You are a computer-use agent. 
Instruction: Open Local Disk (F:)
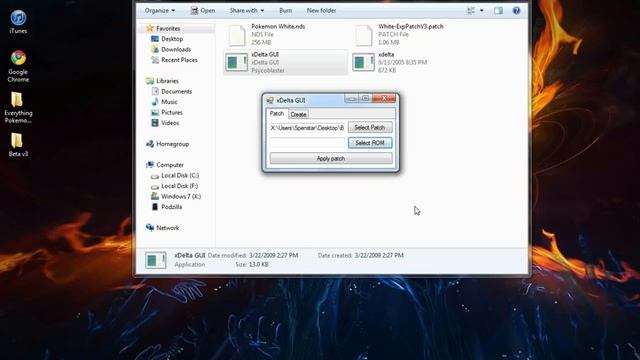click(x=180, y=186)
